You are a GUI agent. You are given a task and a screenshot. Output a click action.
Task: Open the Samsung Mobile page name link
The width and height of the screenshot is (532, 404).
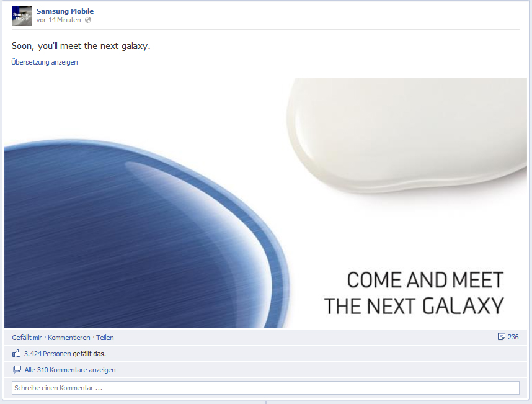coord(65,11)
